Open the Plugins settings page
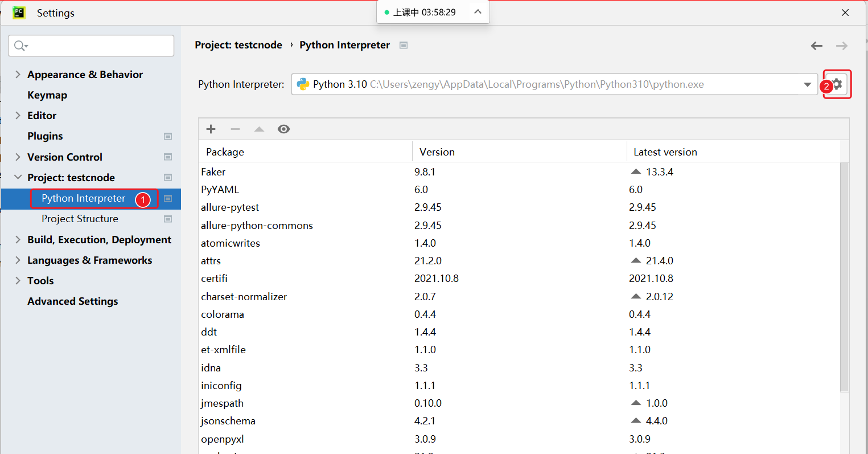This screenshot has width=868, height=454. pos(45,136)
